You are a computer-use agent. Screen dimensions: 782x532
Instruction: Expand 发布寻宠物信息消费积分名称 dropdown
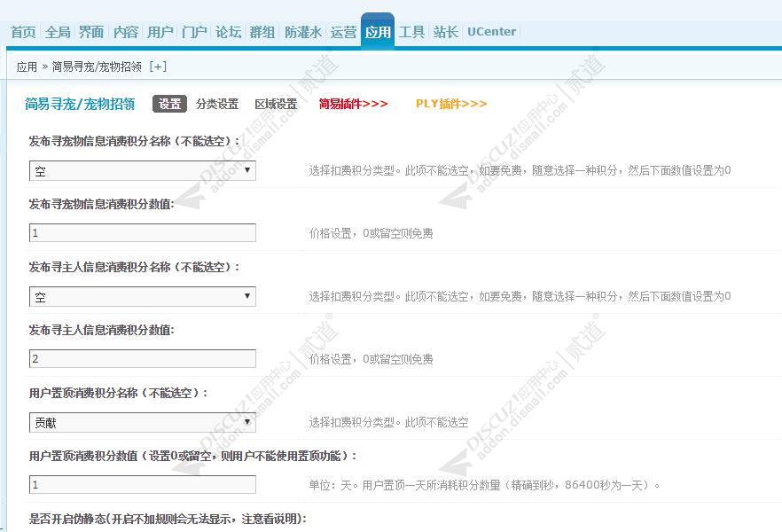[143, 170]
